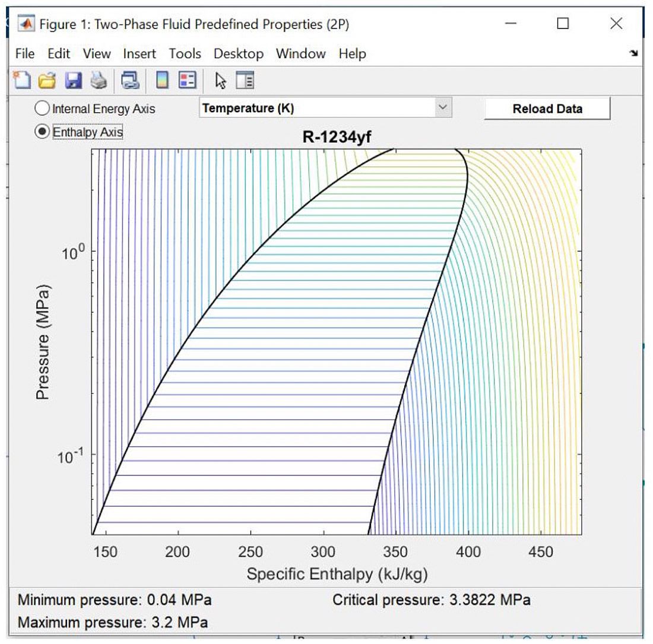Click the MATLAB icon in the title bar
The image size is (653, 644).
[25, 24]
